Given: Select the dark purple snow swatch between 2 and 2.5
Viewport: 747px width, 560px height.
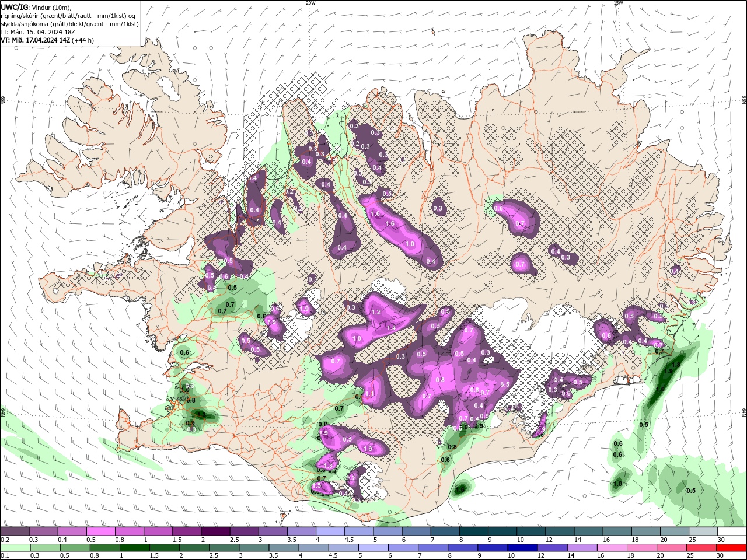Looking at the screenshot, I should pyautogui.click(x=215, y=531).
